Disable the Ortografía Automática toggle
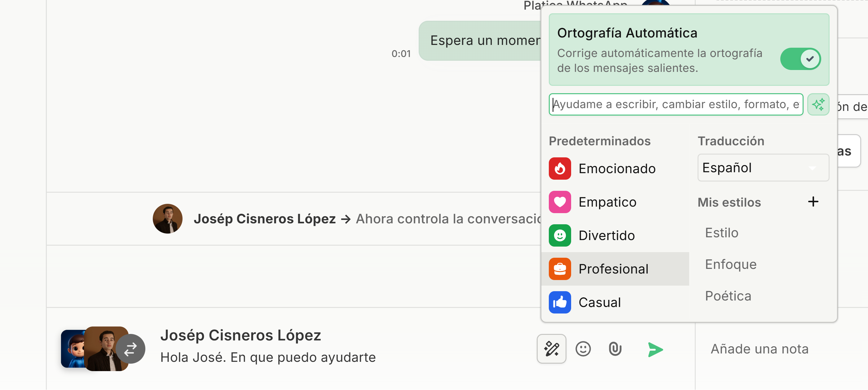The image size is (868, 390). click(x=801, y=59)
